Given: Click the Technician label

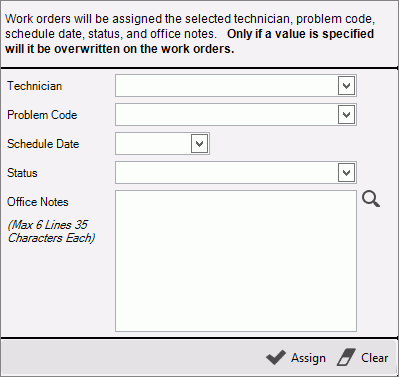Looking at the screenshot, I should click(35, 86).
